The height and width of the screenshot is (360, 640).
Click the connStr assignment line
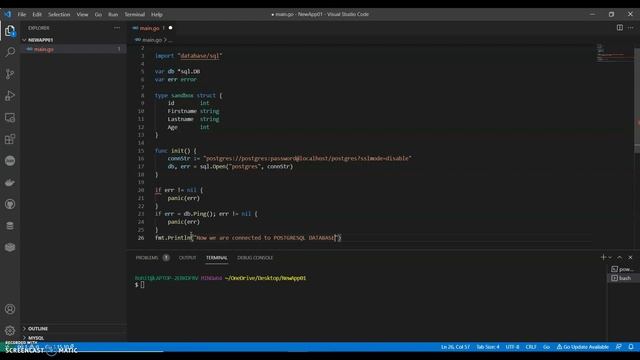click(x=289, y=158)
